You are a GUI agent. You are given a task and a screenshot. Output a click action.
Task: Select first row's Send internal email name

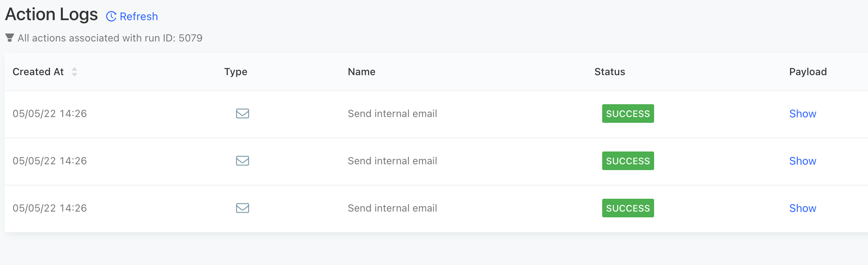click(x=392, y=114)
